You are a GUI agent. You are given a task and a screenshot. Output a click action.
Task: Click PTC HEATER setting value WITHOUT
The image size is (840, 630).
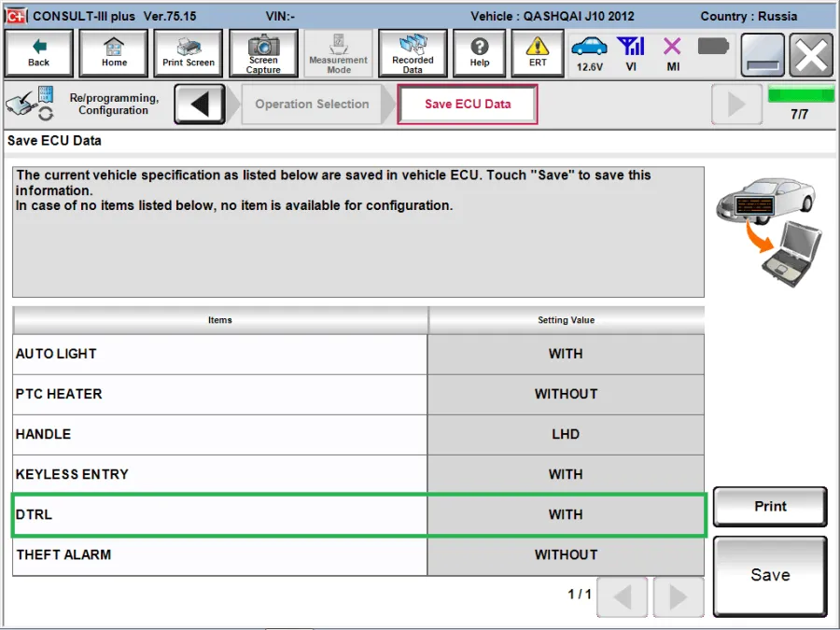pyautogui.click(x=566, y=394)
